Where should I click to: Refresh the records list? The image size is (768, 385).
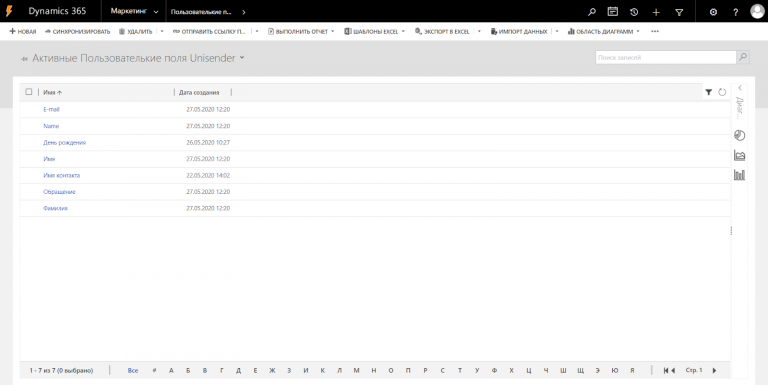722,92
